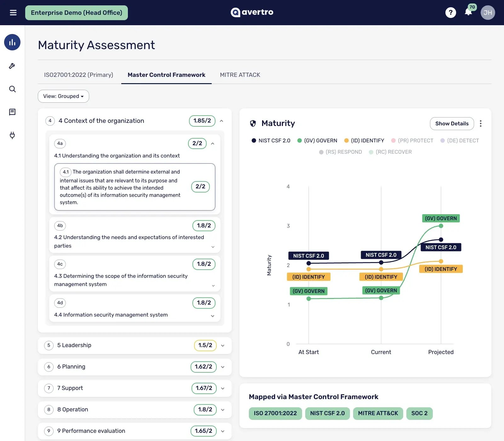Expand the 9 Performance evaluation section
The image size is (504, 441).
coord(223,431)
